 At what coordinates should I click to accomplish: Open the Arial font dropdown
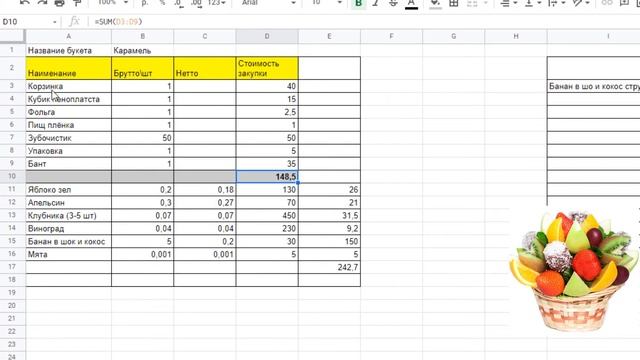click(x=268, y=2)
